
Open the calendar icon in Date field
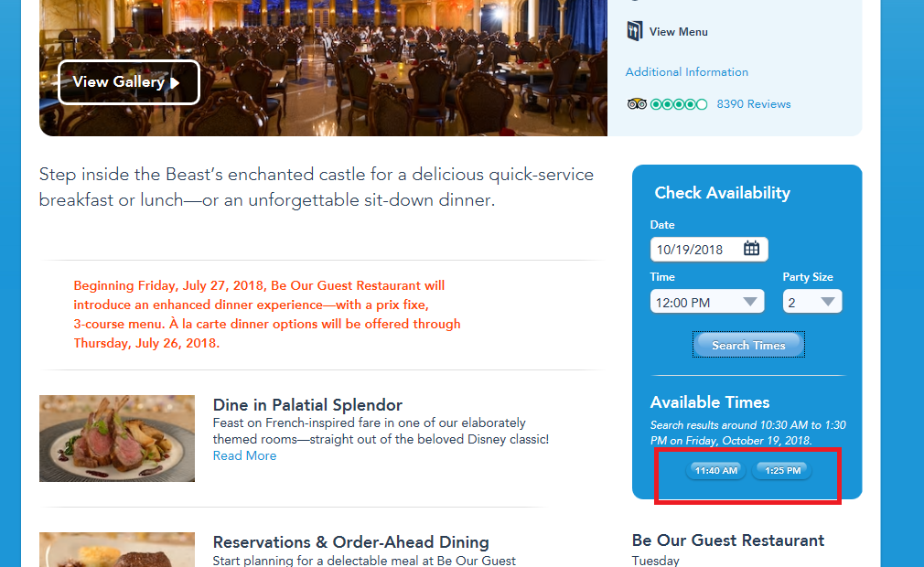click(751, 249)
